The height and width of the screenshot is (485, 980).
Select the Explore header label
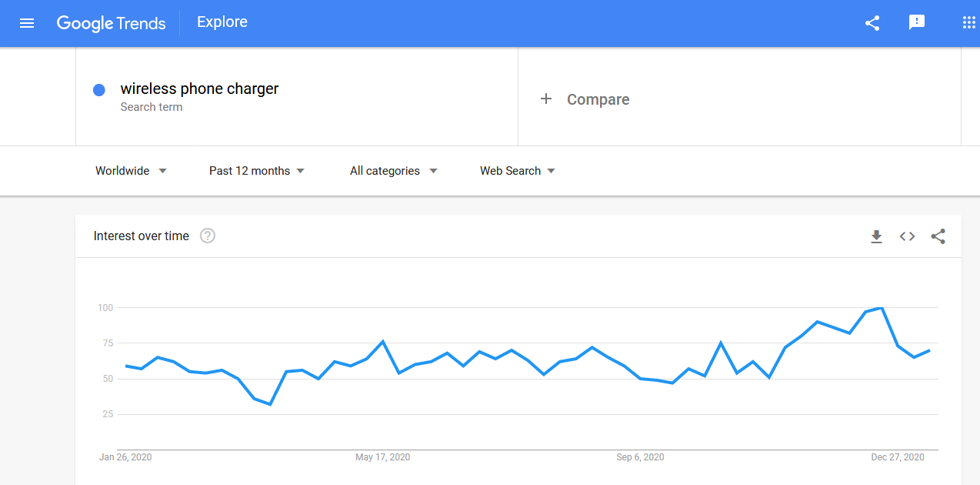tap(222, 22)
